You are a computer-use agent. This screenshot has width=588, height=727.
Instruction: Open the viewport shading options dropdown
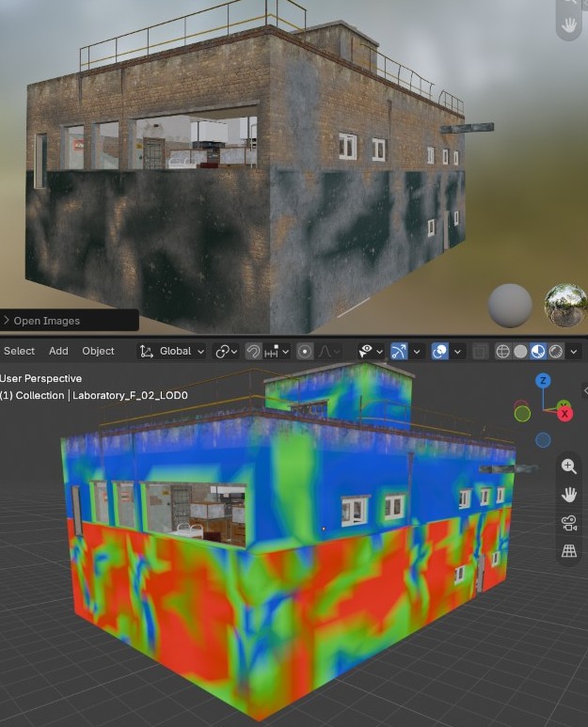pos(574,352)
